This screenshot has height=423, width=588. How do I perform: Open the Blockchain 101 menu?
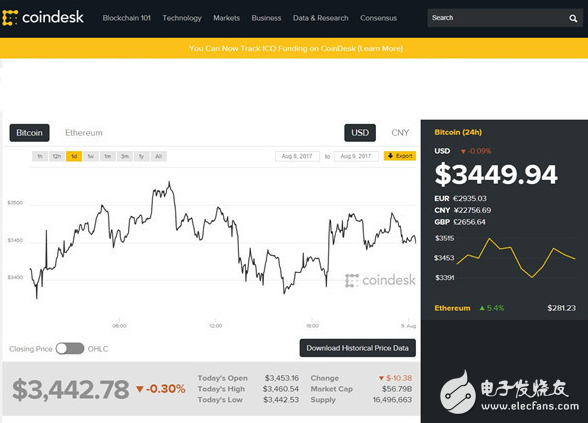coord(126,18)
